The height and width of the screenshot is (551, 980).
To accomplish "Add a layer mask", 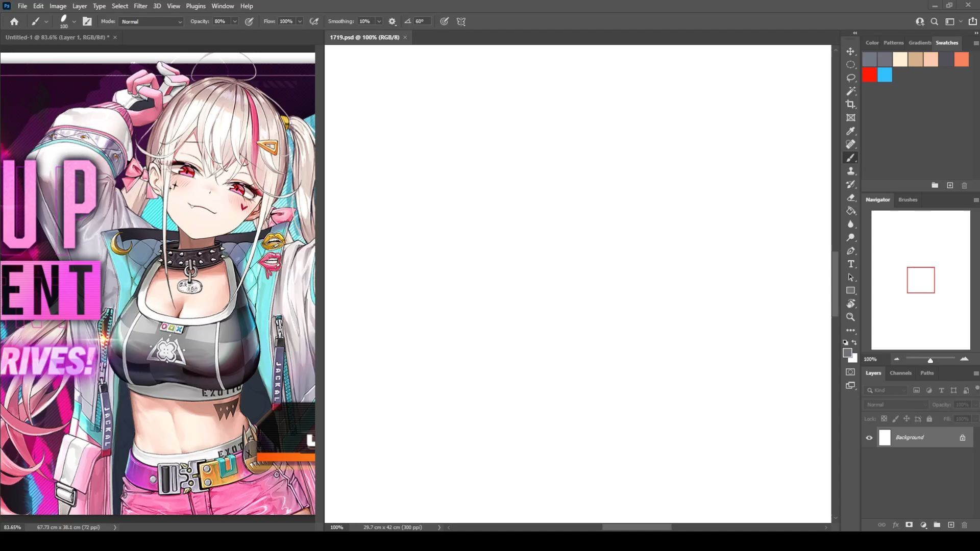I will tap(909, 525).
